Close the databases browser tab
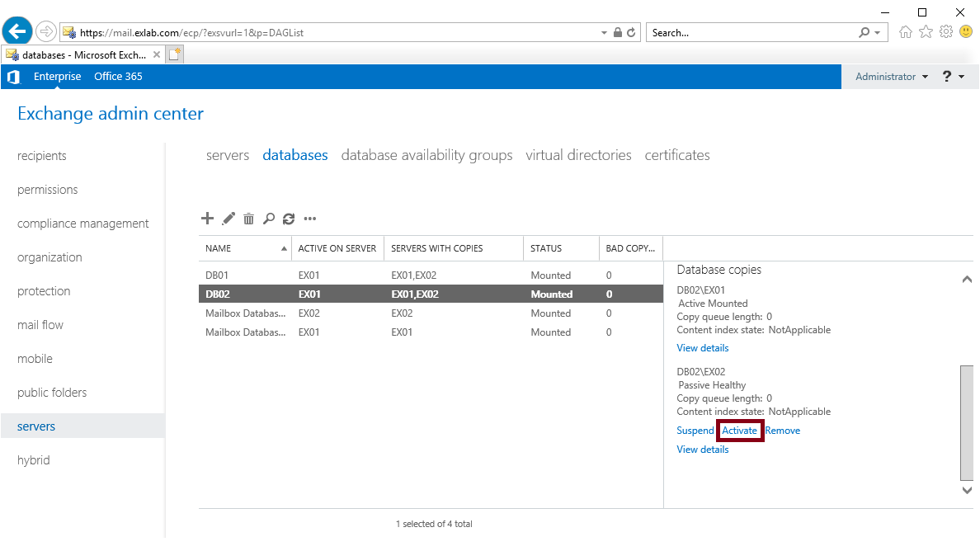Screen dimensions: 980x551 (x=157, y=54)
